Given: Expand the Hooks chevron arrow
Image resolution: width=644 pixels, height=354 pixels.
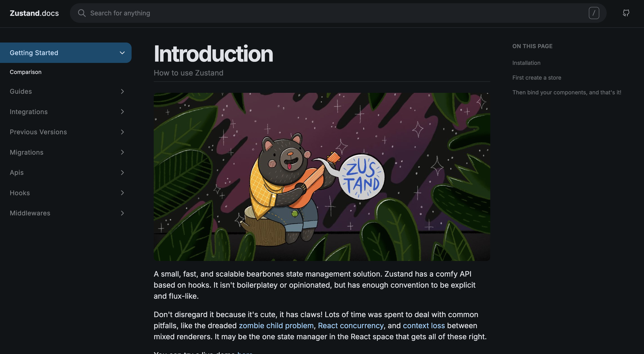Looking at the screenshot, I should (122, 193).
